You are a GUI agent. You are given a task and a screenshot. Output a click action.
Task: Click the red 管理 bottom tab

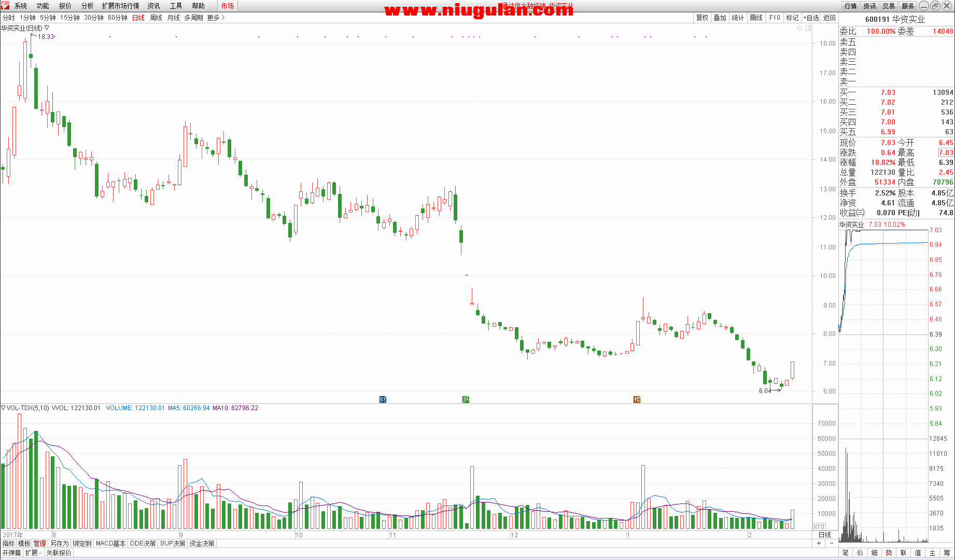coord(40,543)
